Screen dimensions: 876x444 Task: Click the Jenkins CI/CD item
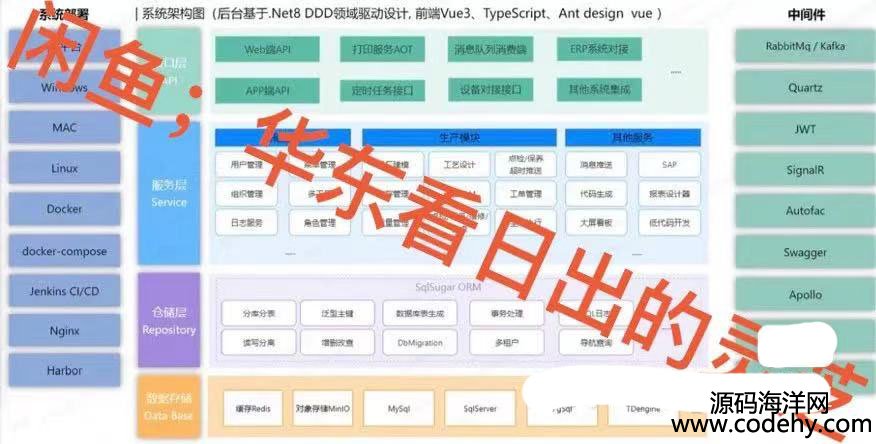click(65, 290)
